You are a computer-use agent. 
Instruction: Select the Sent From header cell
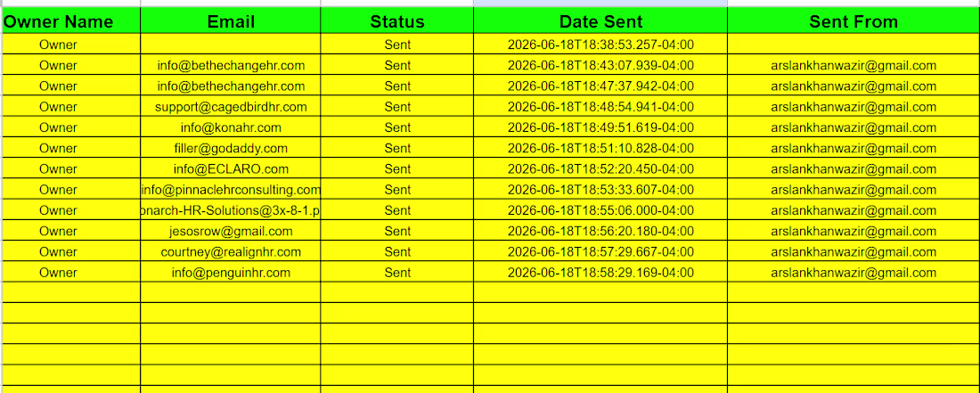click(853, 21)
